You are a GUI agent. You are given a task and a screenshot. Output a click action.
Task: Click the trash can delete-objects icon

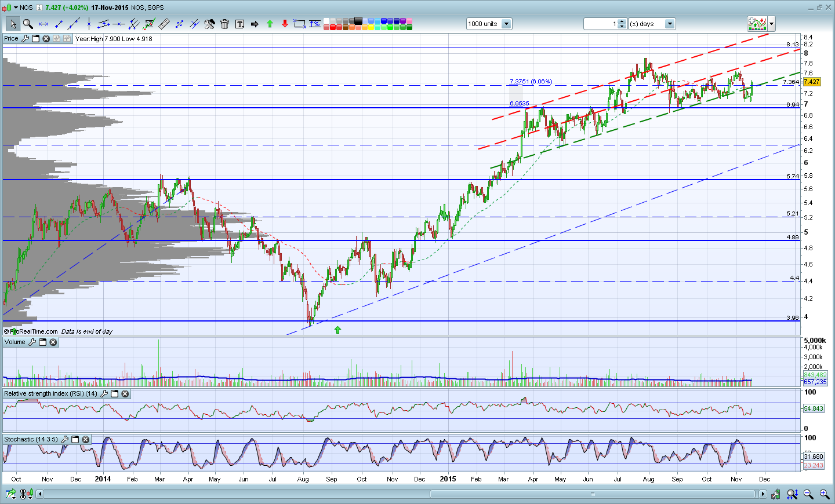tap(224, 24)
